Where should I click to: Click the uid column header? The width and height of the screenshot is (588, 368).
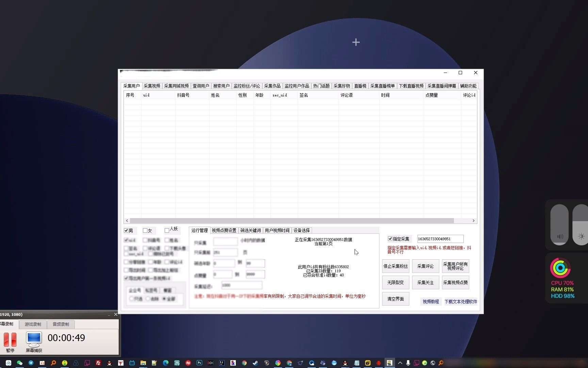point(158,95)
